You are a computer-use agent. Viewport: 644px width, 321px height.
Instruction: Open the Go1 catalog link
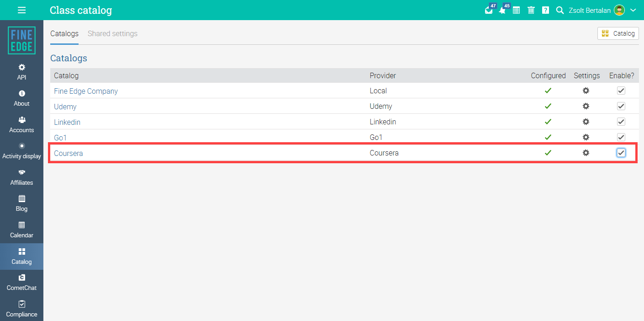[x=60, y=138]
